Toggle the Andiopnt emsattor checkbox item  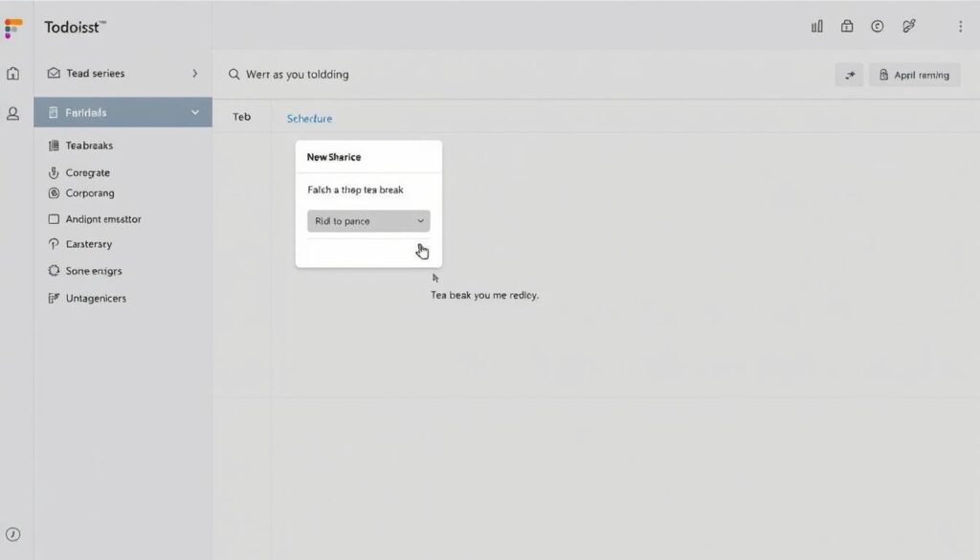[x=54, y=219]
